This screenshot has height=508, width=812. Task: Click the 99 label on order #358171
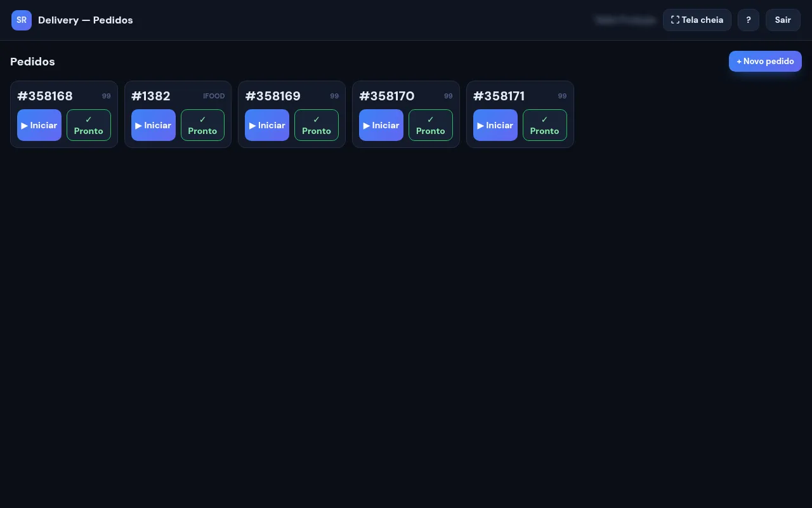(563, 97)
